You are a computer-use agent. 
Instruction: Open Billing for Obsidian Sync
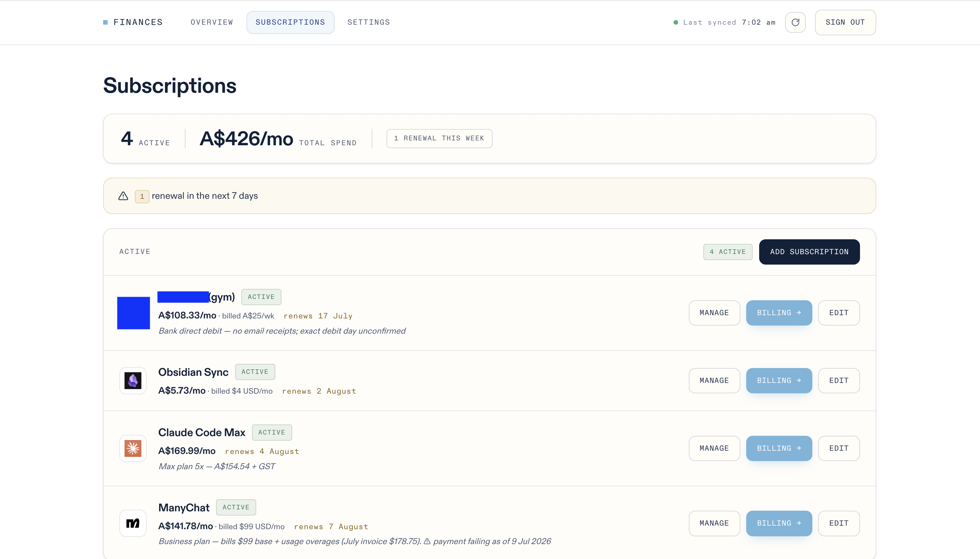pyautogui.click(x=779, y=380)
